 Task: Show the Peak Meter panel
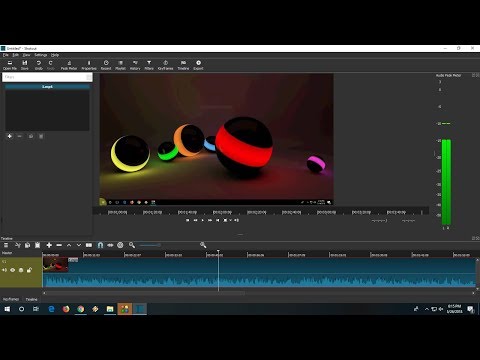[69, 65]
